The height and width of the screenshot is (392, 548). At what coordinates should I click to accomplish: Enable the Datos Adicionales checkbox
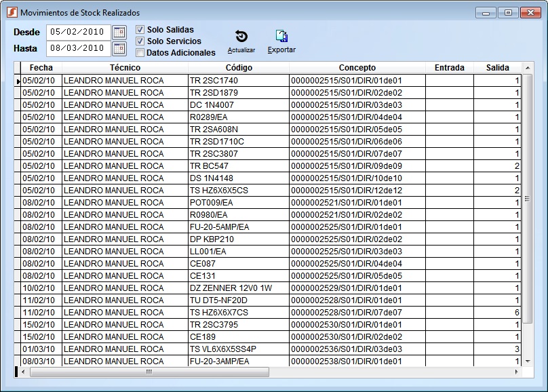click(x=140, y=53)
